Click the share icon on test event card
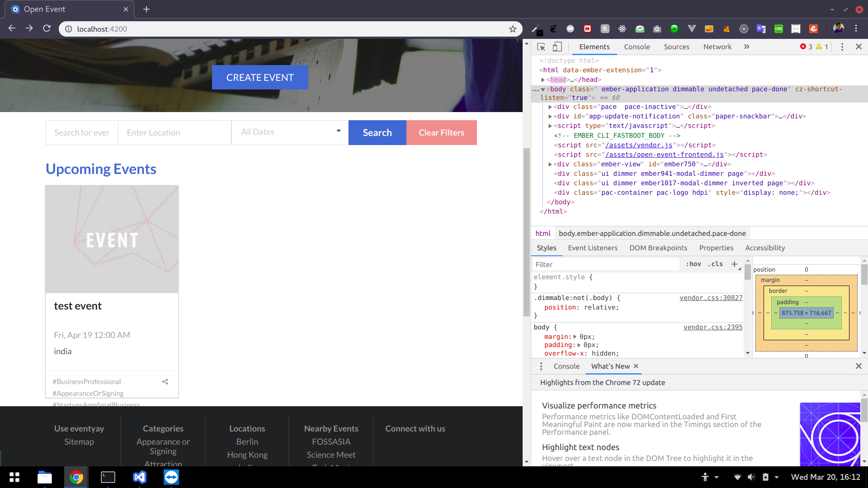 pos(165,382)
